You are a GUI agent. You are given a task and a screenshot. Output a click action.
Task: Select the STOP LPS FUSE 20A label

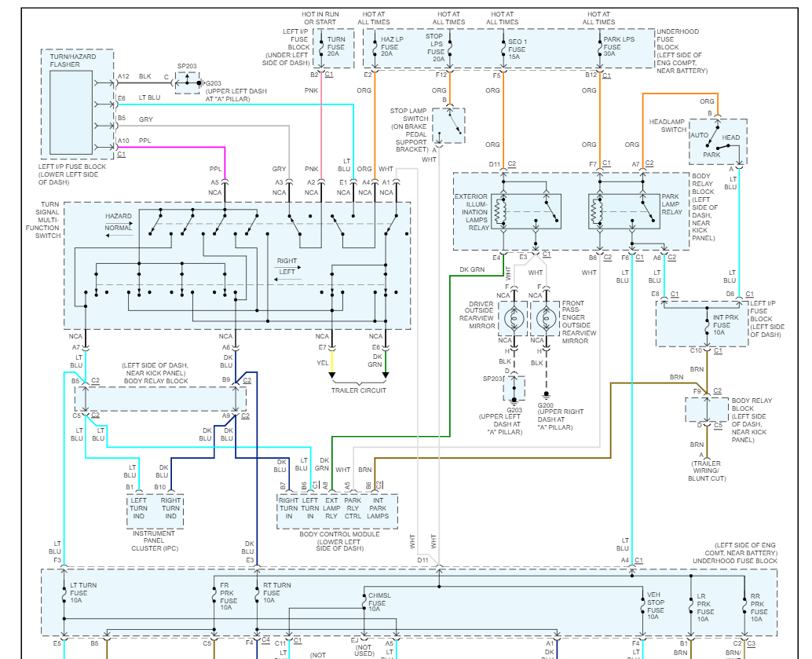[435, 48]
